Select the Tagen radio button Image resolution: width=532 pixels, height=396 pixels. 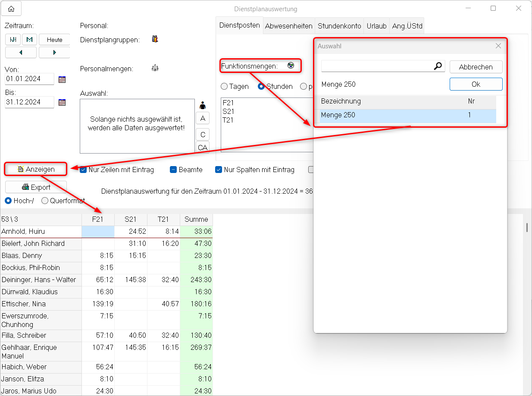coord(224,86)
